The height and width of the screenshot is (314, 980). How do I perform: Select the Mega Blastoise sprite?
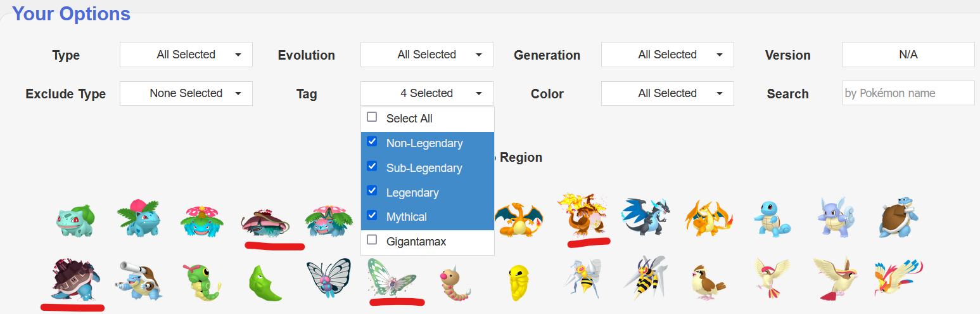(x=139, y=280)
